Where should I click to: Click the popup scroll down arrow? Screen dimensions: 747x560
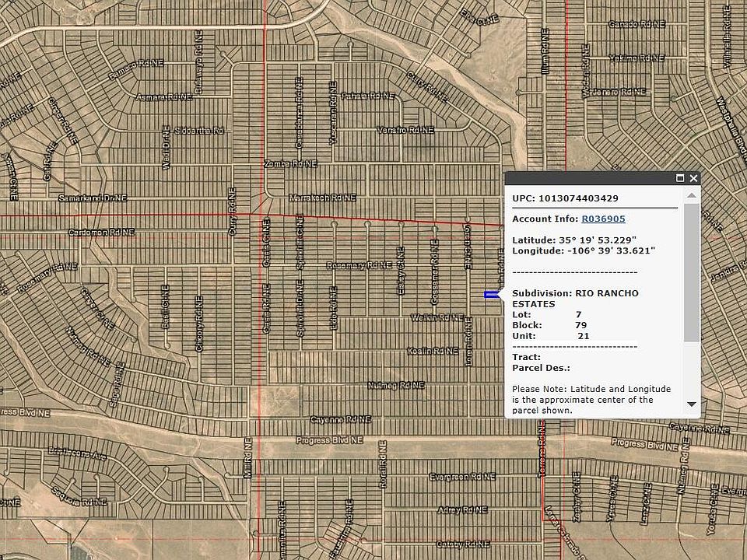tap(691, 404)
